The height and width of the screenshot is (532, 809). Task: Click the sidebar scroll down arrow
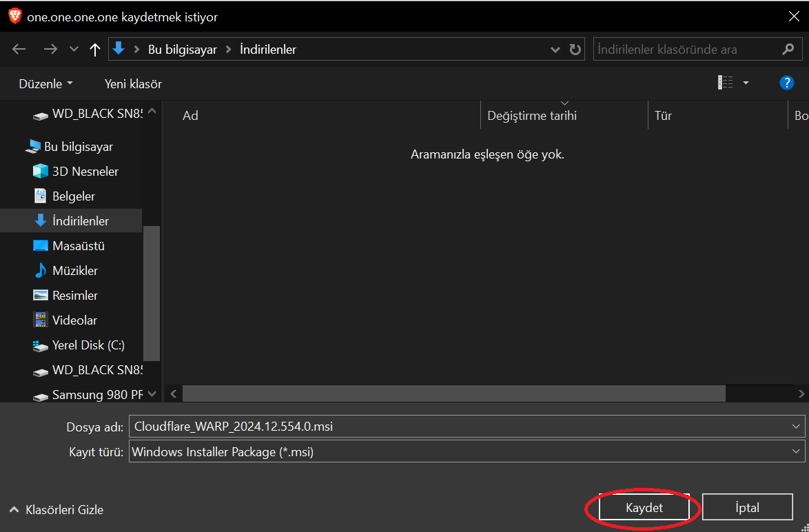(152, 393)
